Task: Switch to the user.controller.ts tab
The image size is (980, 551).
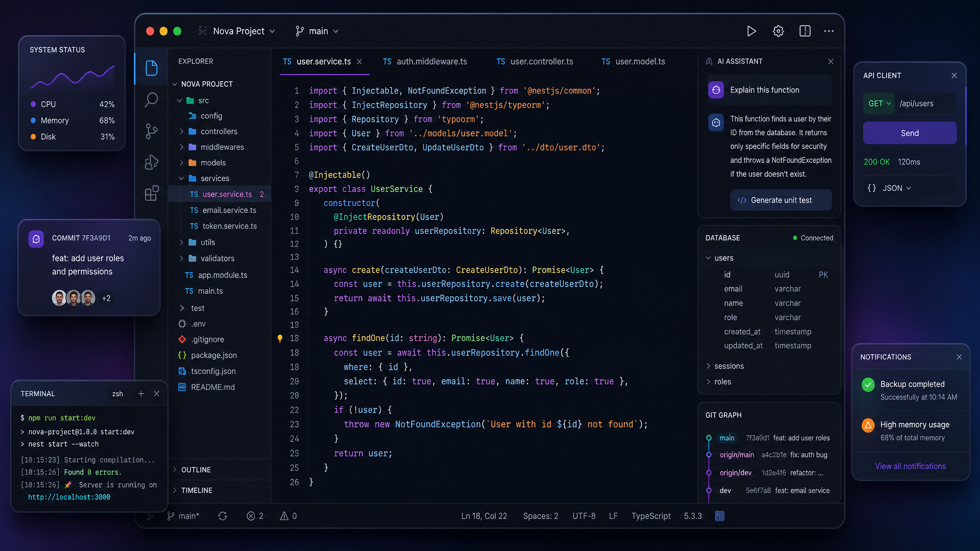Action: 535,62
